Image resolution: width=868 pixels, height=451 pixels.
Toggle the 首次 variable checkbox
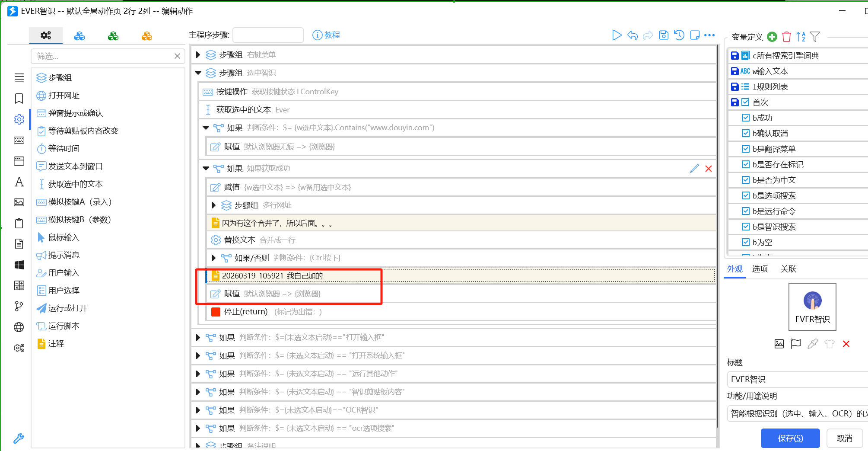coord(745,102)
